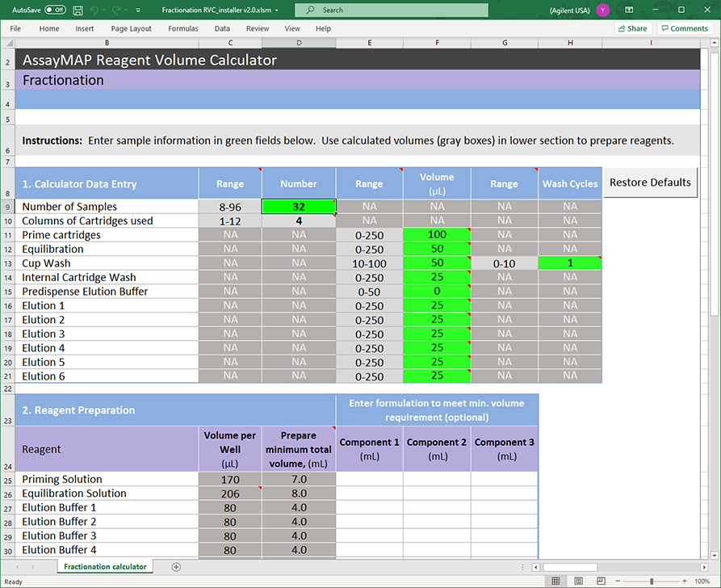Click the 100% zoom level
Screen dimensions: 721x588
[702, 581]
